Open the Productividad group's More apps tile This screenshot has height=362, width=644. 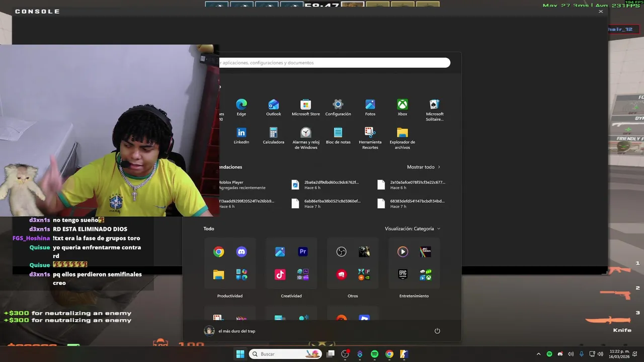[x=242, y=275]
